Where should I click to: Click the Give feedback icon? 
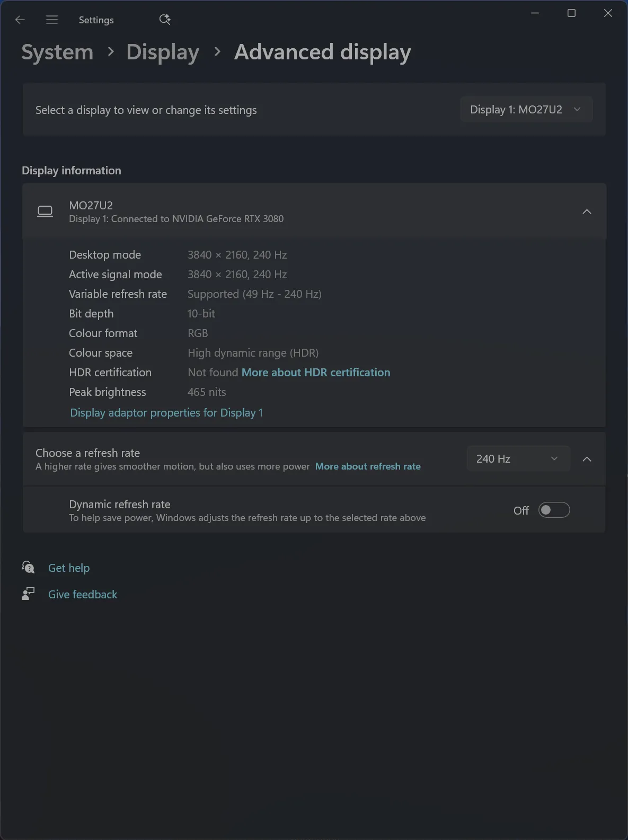(28, 594)
